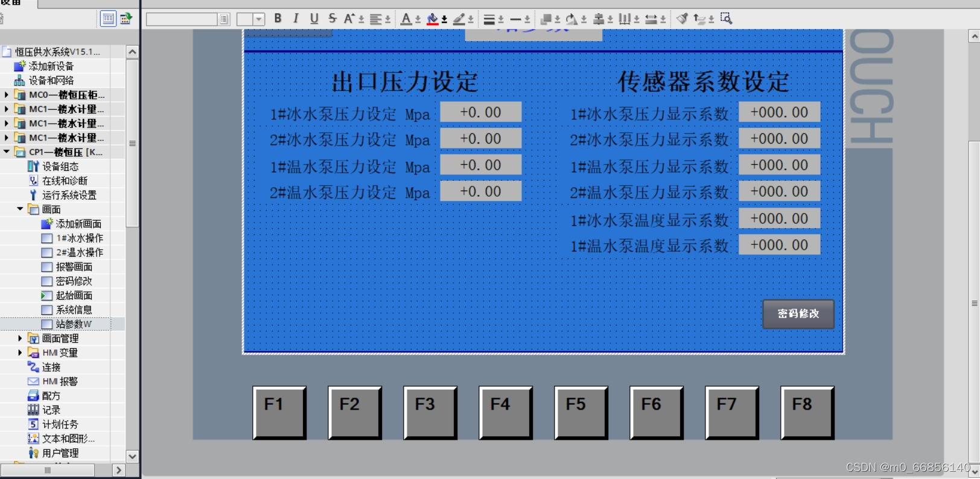Click the format painter icon

click(682, 19)
